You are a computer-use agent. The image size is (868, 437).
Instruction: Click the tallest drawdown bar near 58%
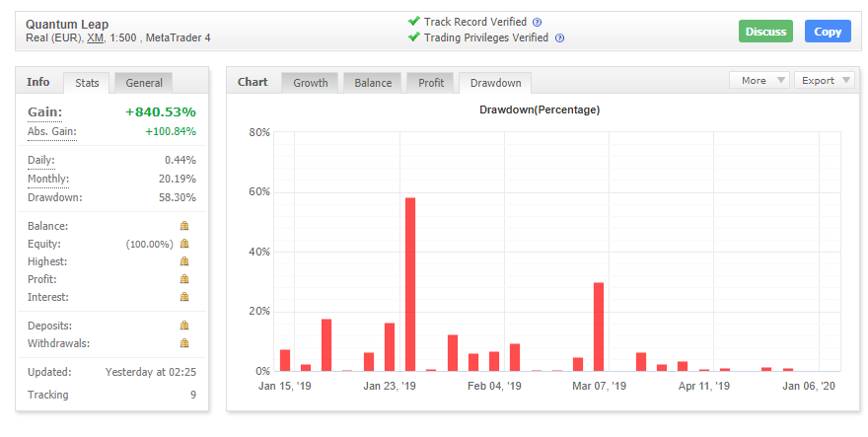(x=410, y=284)
